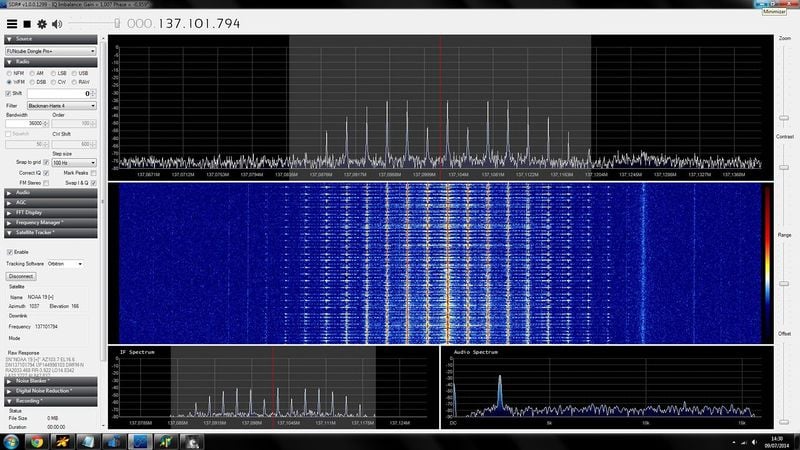Open the FUNcube Dongle Pro+ source dropdown
This screenshot has height=450, width=800.
51,51
